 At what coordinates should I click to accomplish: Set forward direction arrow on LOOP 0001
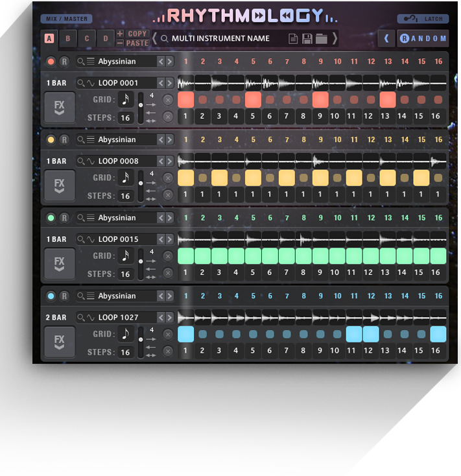[x=151, y=104]
